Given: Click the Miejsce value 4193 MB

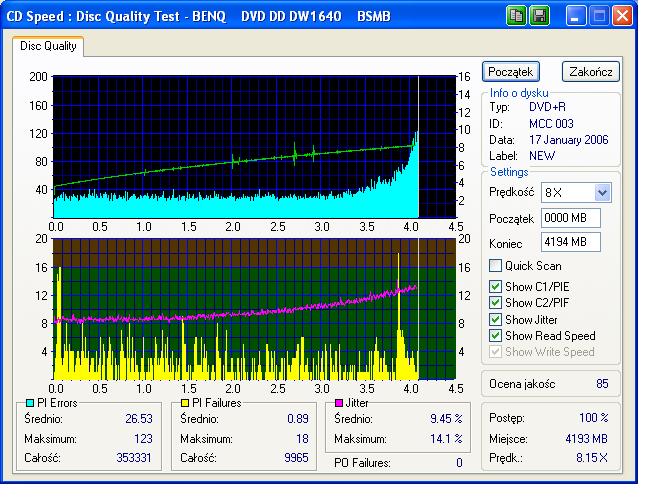Looking at the screenshot, I should [587, 439].
